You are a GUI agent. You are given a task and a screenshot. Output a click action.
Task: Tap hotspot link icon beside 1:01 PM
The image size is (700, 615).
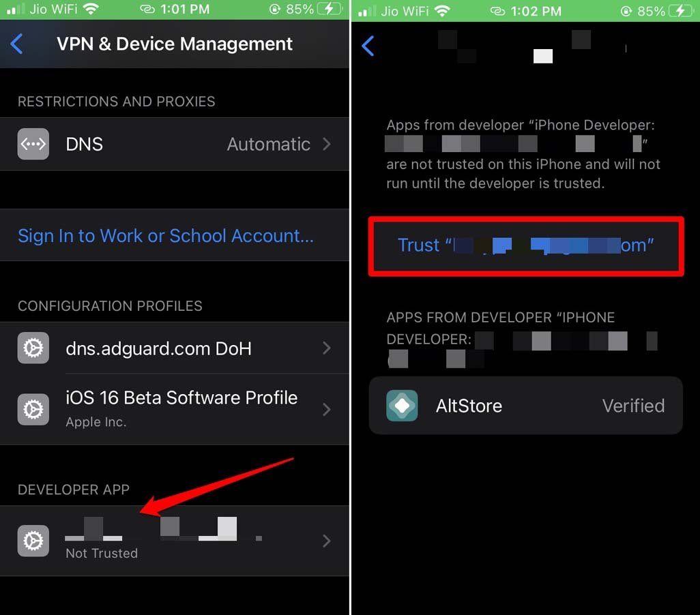pyautogui.click(x=147, y=9)
